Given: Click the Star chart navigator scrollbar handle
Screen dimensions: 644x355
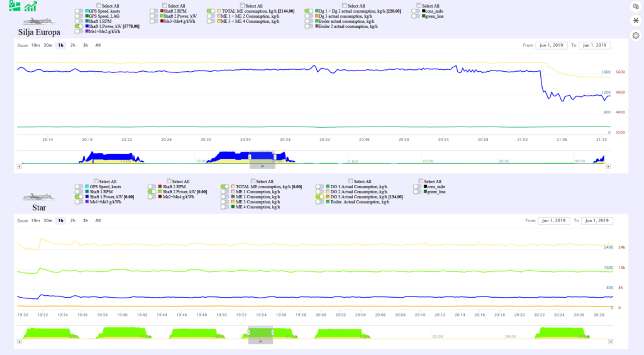Looking at the screenshot, I should 260,341.
